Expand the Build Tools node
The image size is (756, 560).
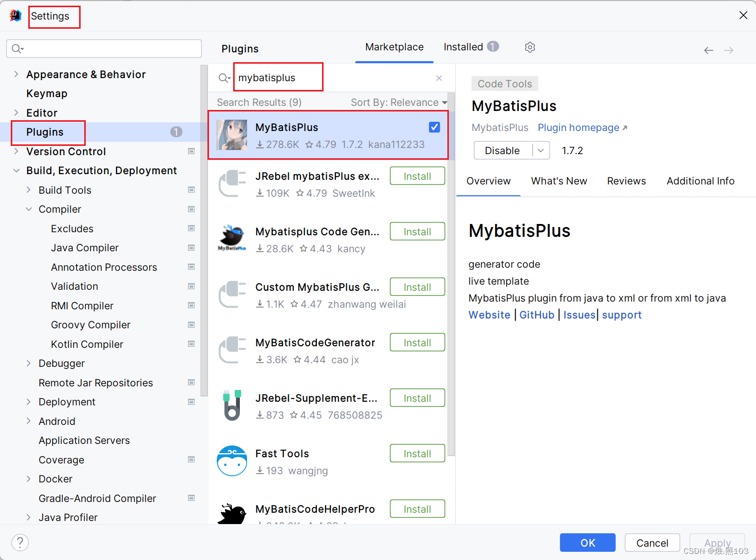[x=28, y=190]
